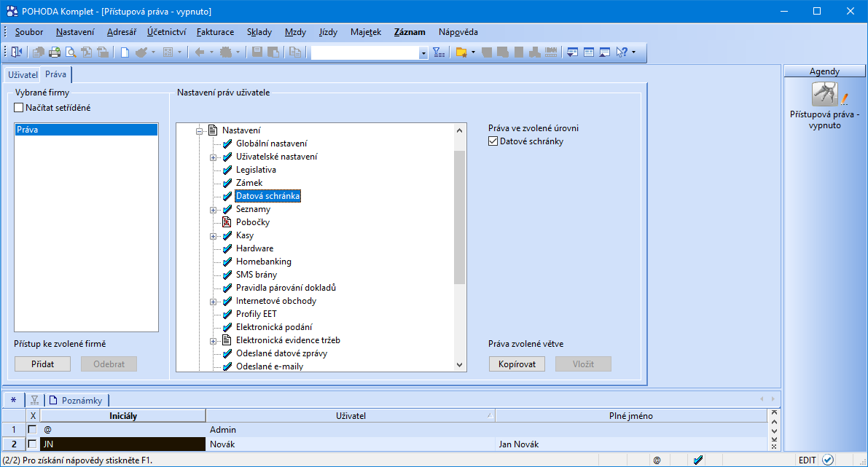Image resolution: width=868 pixels, height=467 pixels.
Task: Click the tree scroll-up arrow
Action: [x=459, y=130]
